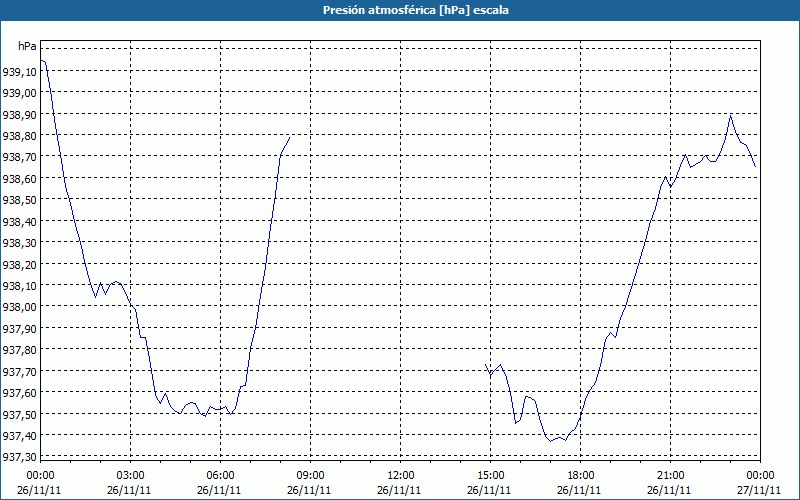Select the 21:00 time axis label
Viewport: 800px width, 500px height.
tap(670, 476)
